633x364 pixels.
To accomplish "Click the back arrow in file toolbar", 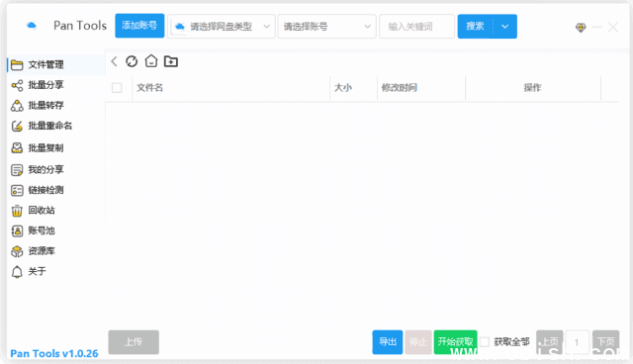I will coord(115,61).
